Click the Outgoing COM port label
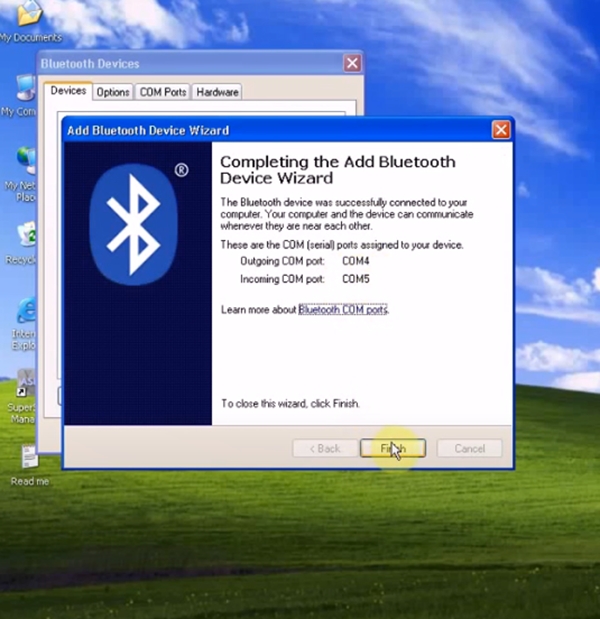The height and width of the screenshot is (619, 600). tap(282, 261)
